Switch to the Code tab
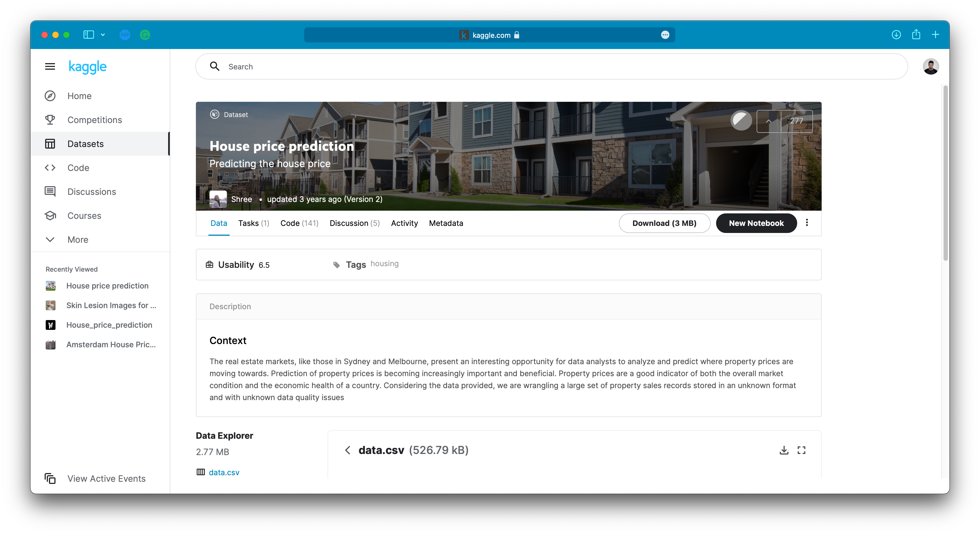Image resolution: width=980 pixels, height=534 pixels. 299,223
